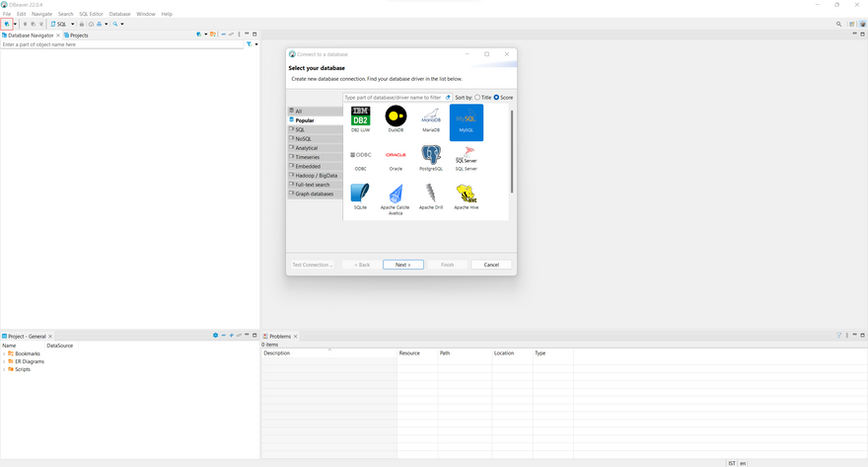The height and width of the screenshot is (467, 868).
Task: Click the DB2 LUW driver icon
Action: [x=360, y=117]
